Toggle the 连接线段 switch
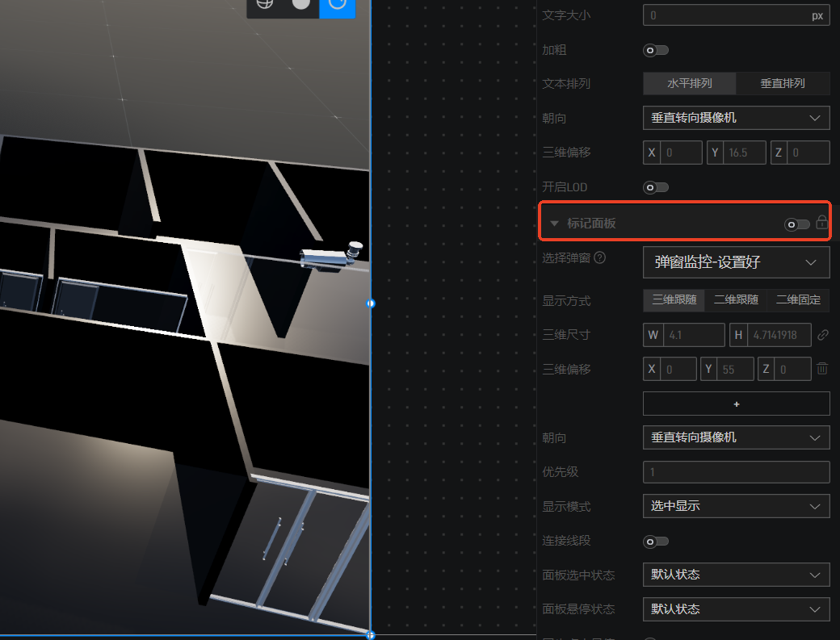840x640 pixels. click(x=655, y=541)
